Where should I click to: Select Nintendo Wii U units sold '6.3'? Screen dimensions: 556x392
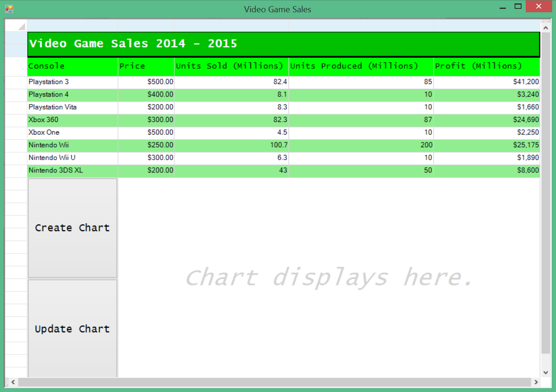[x=231, y=158]
